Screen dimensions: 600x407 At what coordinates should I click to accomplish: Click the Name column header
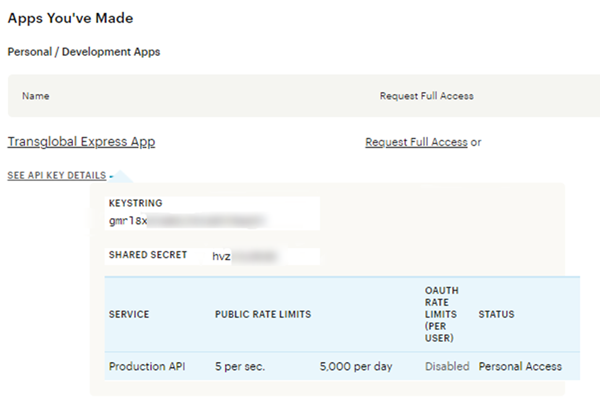tap(36, 96)
